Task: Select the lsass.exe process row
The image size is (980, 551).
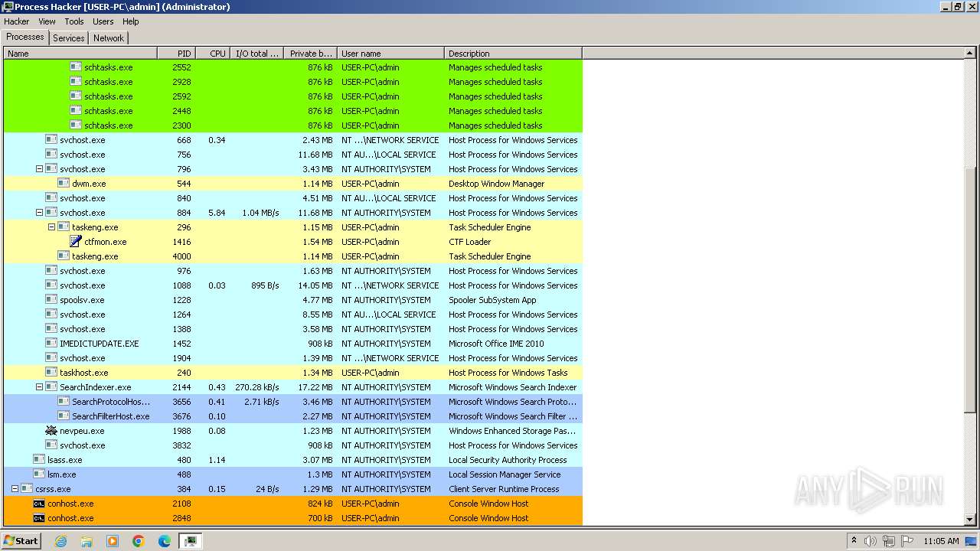Action: 293,460
